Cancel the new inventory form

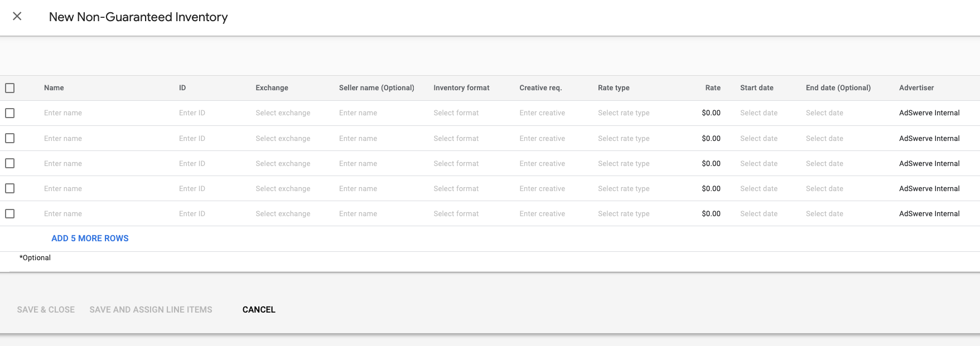259,310
